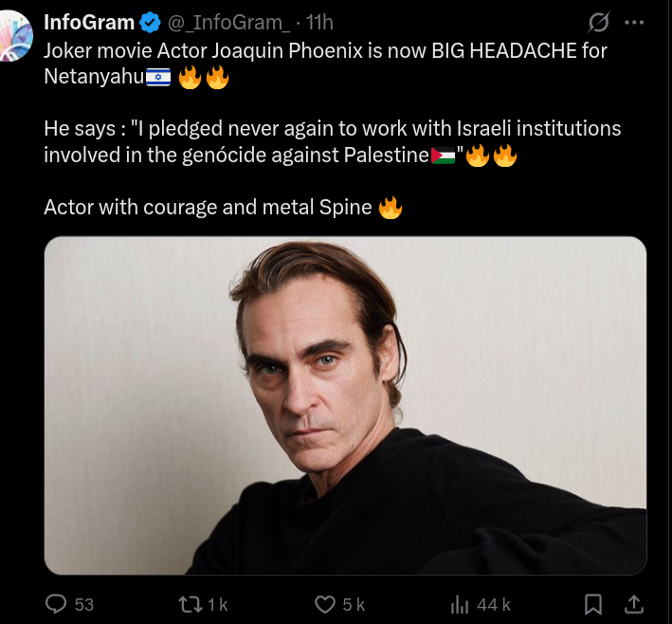Bookmark this post

point(593,605)
